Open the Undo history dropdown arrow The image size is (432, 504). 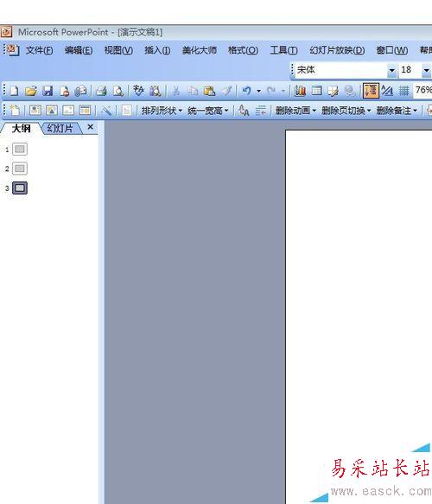[x=258, y=92]
